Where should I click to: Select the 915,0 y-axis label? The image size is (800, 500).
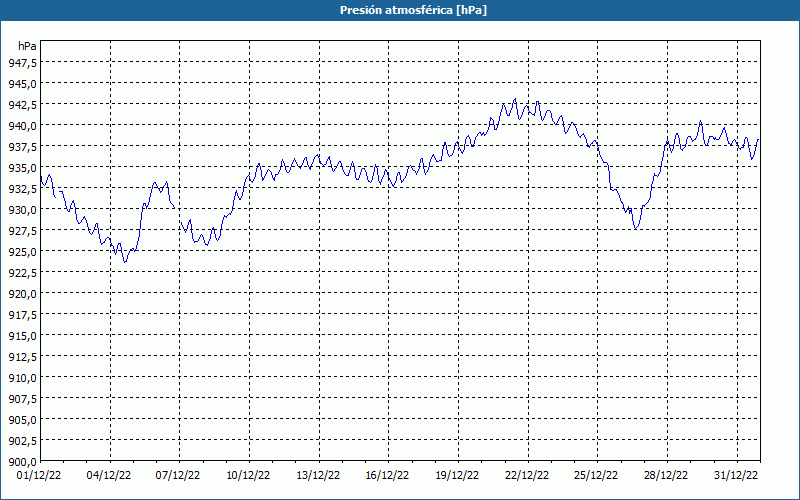click(x=22, y=335)
